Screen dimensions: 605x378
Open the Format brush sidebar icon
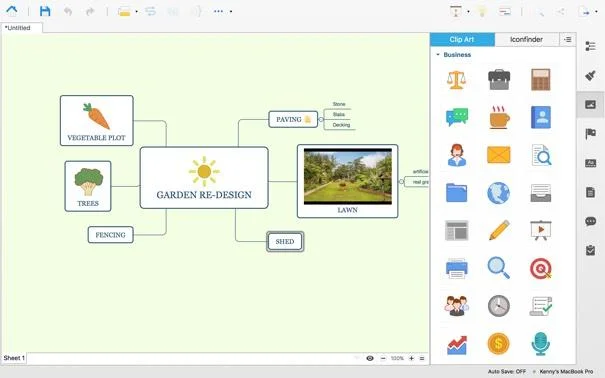pyautogui.click(x=590, y=75)
